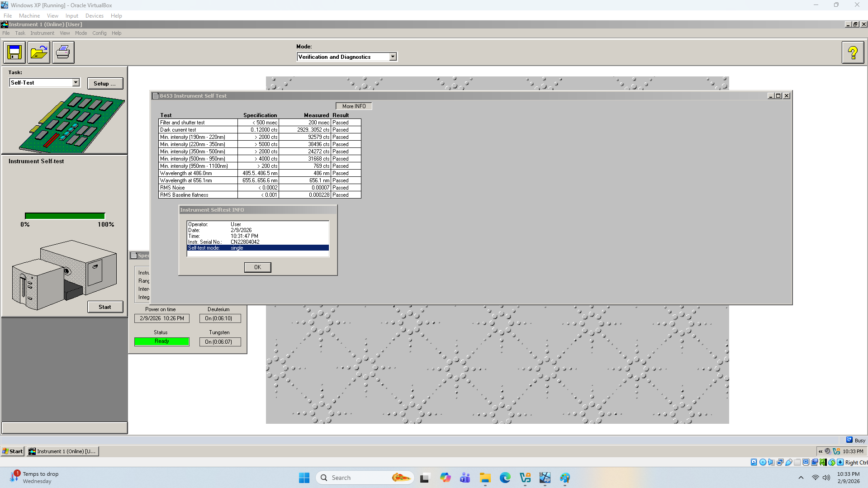Click the RMS Noise test row
Screen dimensions: 868x488
[260, 188]
